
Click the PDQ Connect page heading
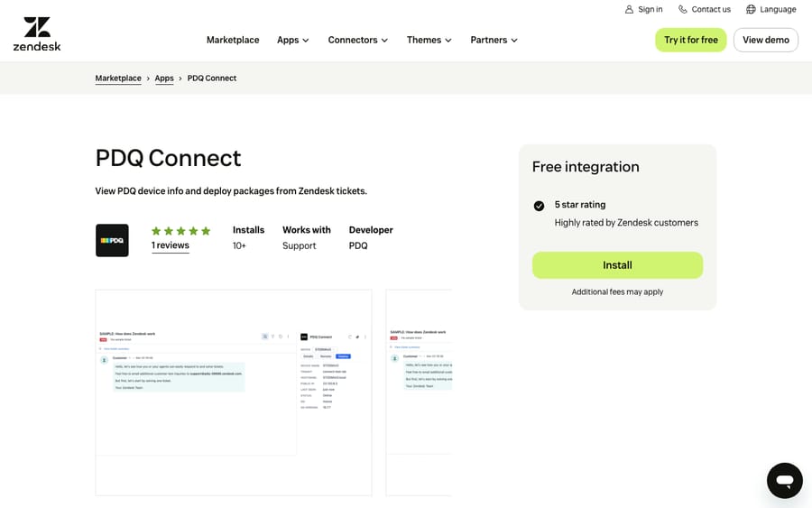(169, 158)
